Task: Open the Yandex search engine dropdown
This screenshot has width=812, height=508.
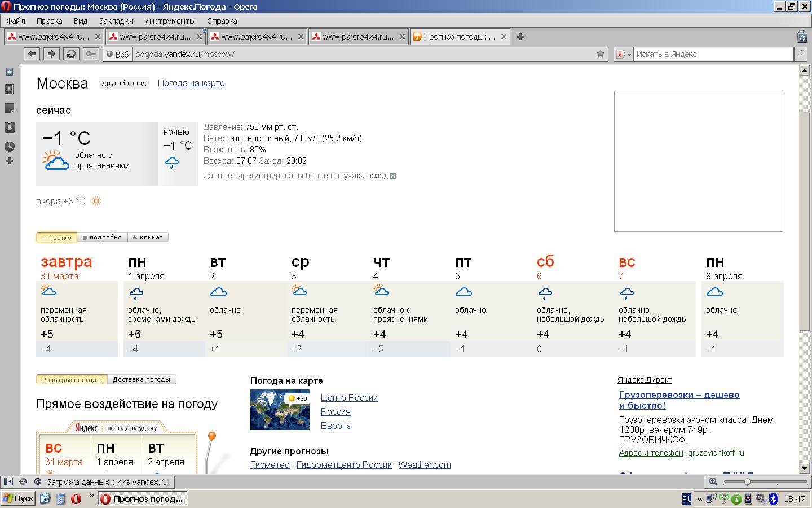Action: pyautogui.click(x=623, y=54)
